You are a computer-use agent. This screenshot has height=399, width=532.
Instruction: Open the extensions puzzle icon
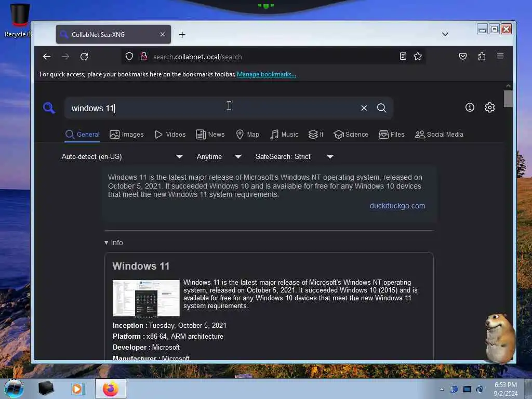482,56
